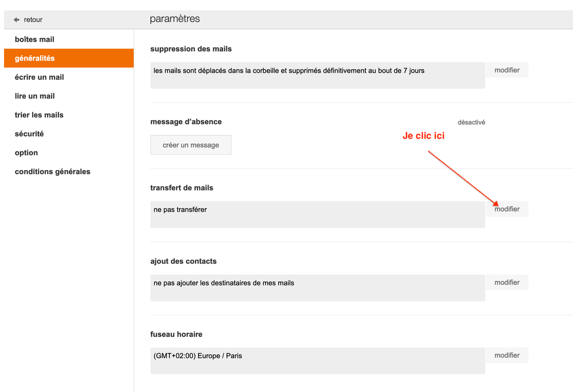Screen dimensions: 573x392
Task: Click modifier for transfert de mails
Action: (507, 209)
